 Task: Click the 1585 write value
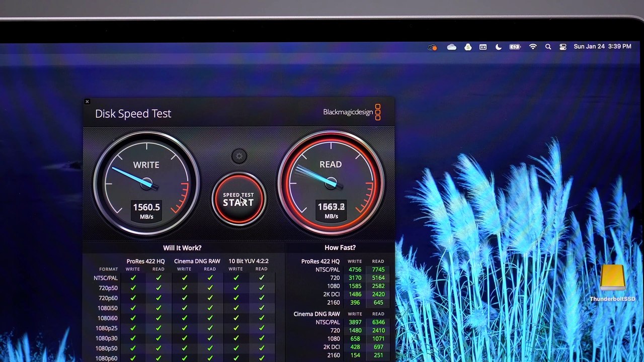pyautogui.click(x=355, y=286)
